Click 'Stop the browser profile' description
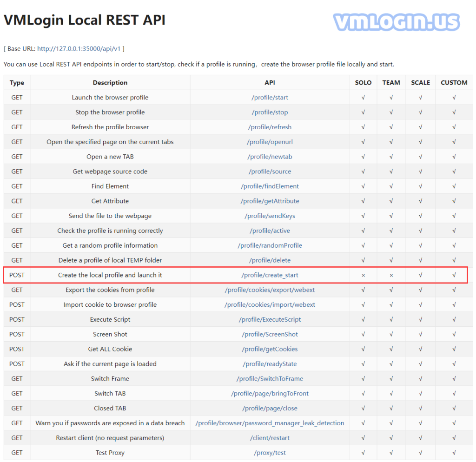The image size is (476, 462). (x=110, y=112)
